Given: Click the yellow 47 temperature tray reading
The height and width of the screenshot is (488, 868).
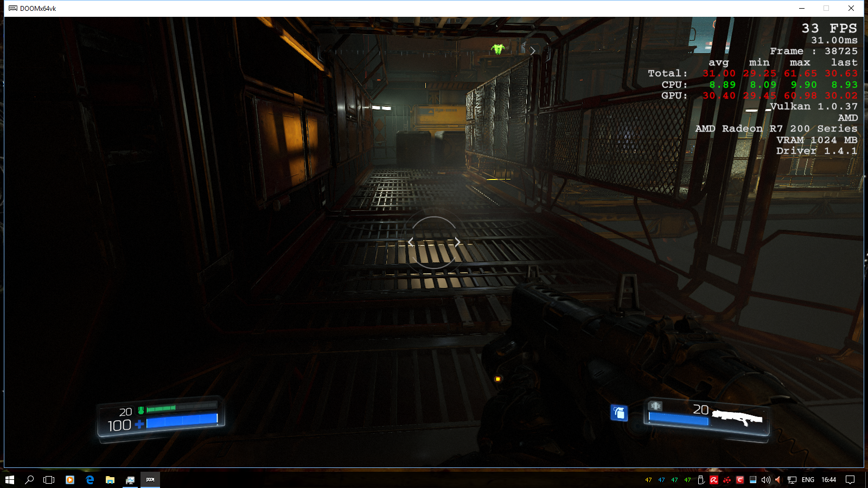Looking at the screenshot, I should coord(648,480).
